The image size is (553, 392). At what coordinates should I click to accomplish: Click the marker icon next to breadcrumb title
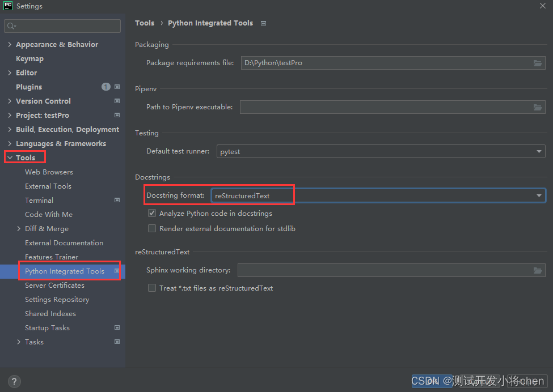(263, 23)
